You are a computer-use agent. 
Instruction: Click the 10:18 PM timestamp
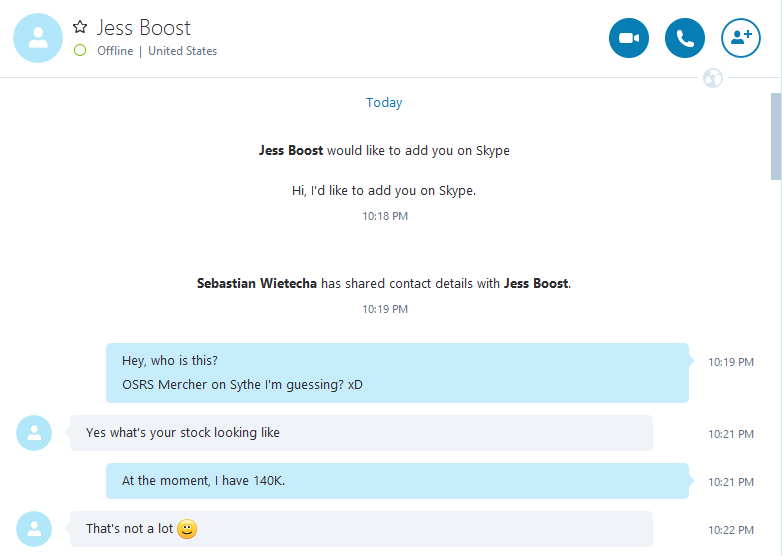click(x=385, y=216)
